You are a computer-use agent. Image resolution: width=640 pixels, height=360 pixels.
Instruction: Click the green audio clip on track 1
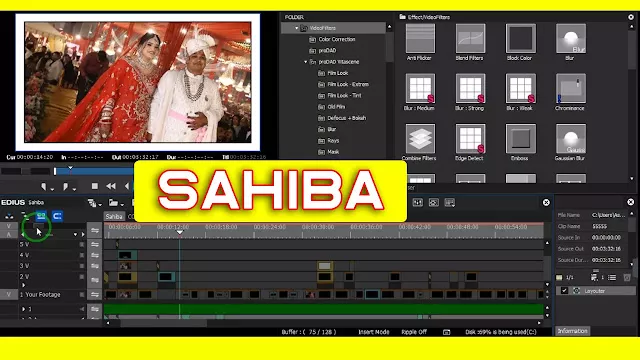tap(323, 309)
